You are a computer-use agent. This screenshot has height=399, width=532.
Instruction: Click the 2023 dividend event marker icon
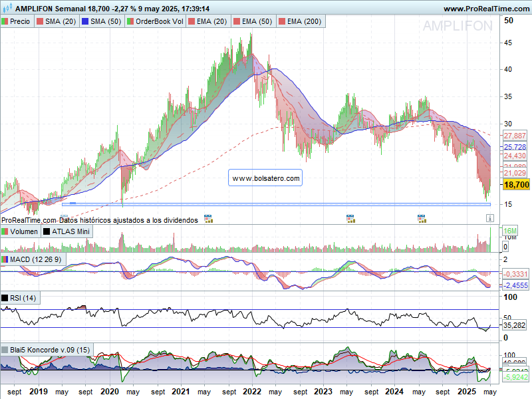point(350,217)
